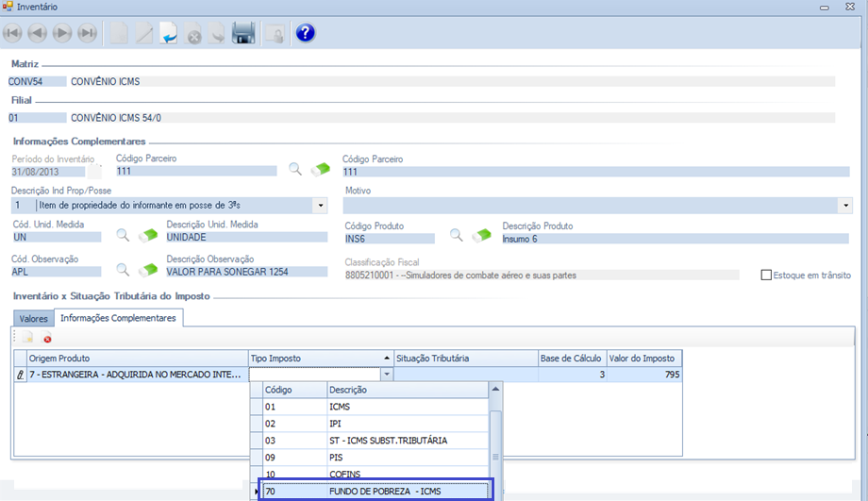Open the Descrição Ind Prop/Posse dropdown

point(321,205)
